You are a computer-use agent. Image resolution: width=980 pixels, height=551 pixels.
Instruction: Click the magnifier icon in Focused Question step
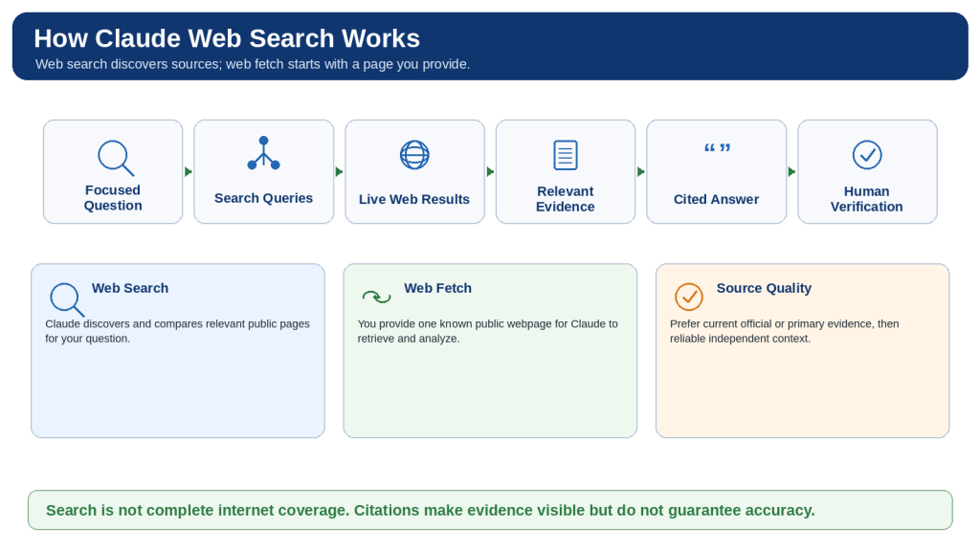pyautogui.click(x=116, y=158)
